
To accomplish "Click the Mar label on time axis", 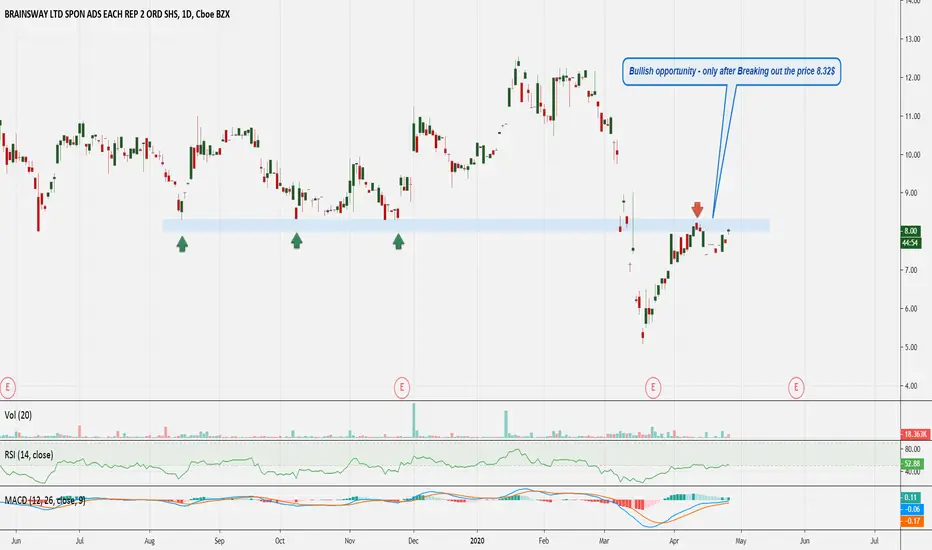I will [604, 541].
